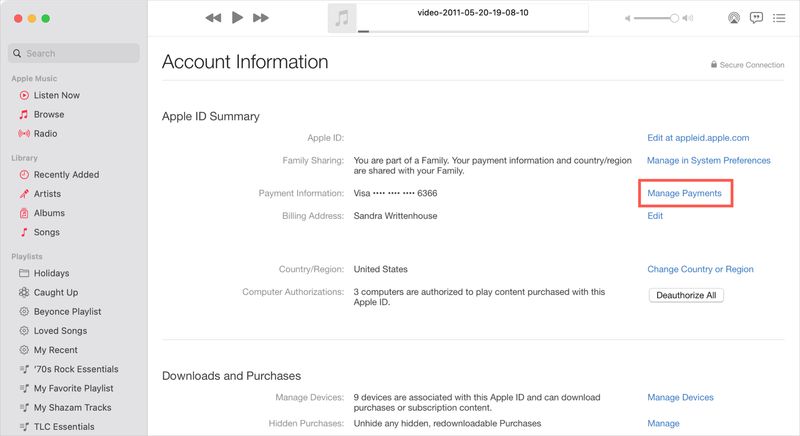Show lyrics with the speech bubble icon
Viewport: 800px width, 436px height.
pos(756,18)
